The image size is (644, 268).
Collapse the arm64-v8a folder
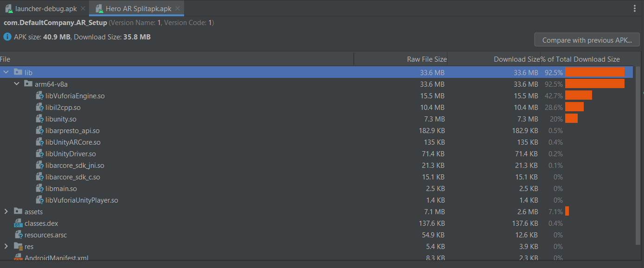pyautogui.click(x=17, y=84)
